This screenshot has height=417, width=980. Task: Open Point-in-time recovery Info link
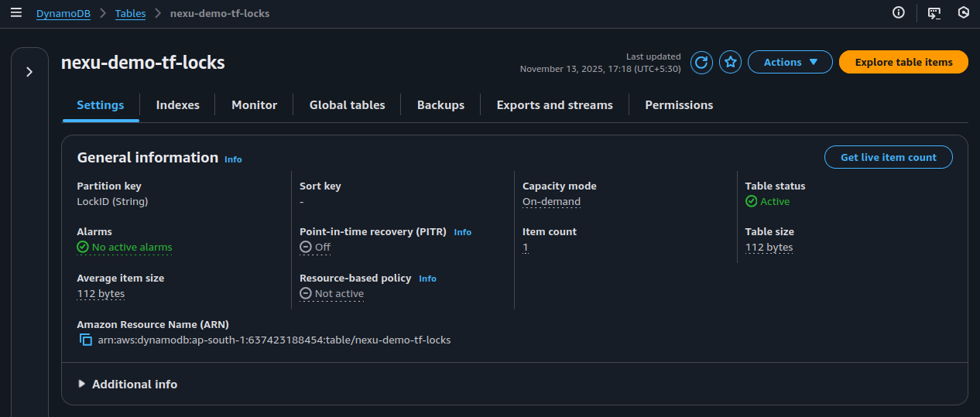462,232
